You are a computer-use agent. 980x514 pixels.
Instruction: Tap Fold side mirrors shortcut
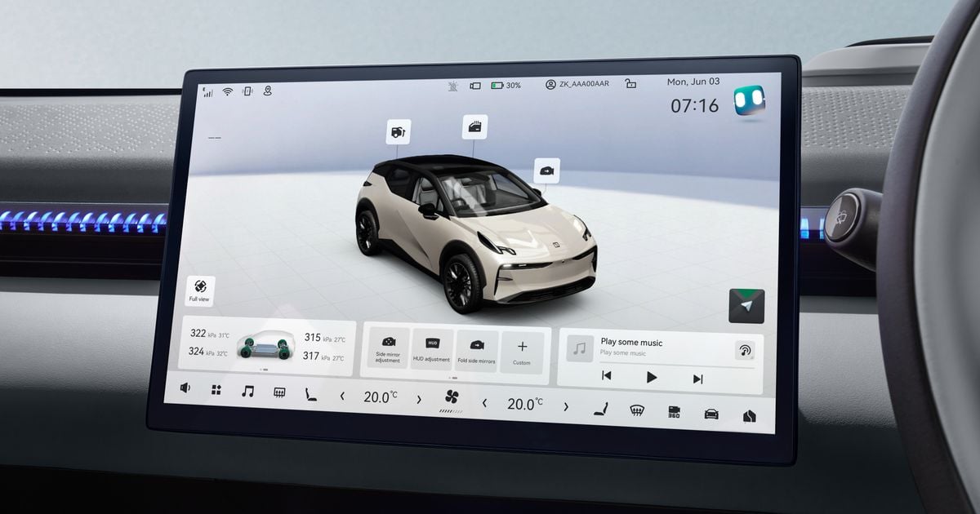coord(477,351)
